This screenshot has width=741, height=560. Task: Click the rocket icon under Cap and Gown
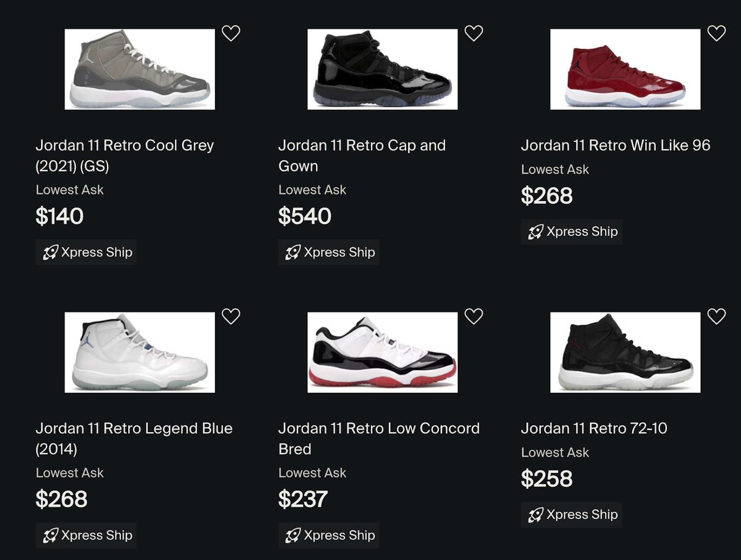pyautogui.click(x=293, y=252)
